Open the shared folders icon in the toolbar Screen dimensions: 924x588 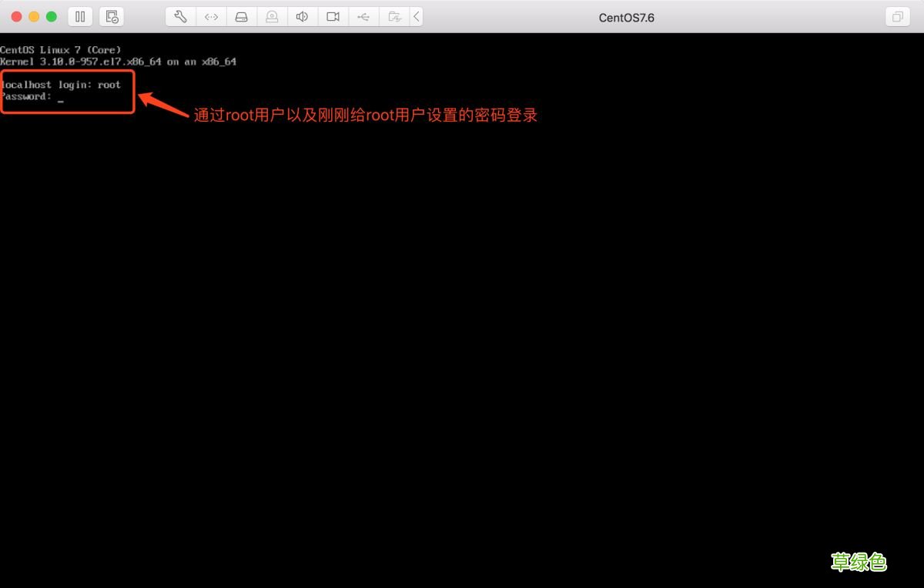click(x=394, y=16)
